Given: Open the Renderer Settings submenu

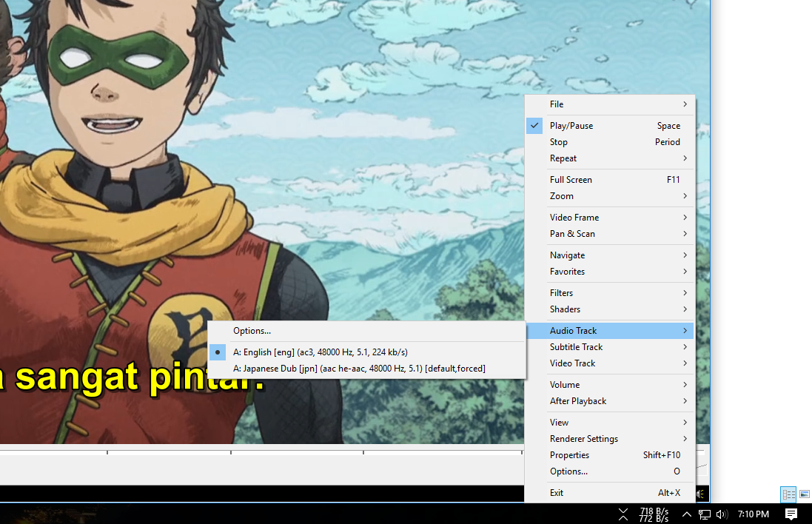Looking at the screenshot, I should pos(610,439).
